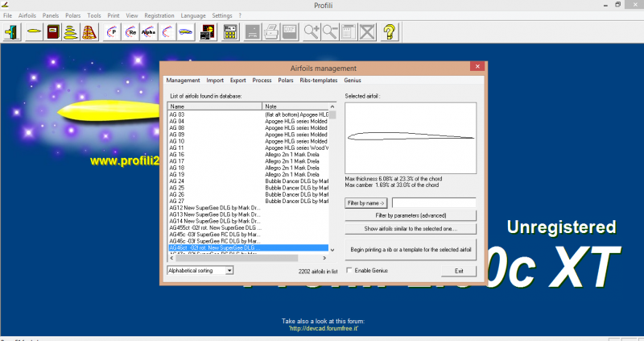Click the filter name text field
Screen dimensions: 644x341
(433, 202)
